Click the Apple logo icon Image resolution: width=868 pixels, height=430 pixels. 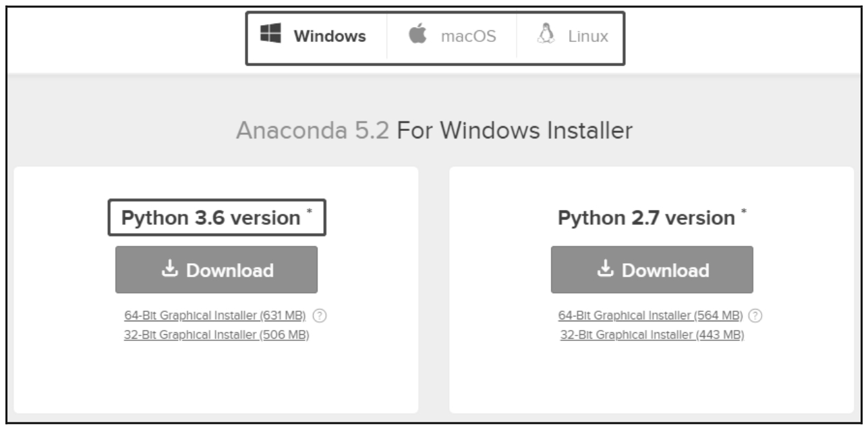point(419,36)
